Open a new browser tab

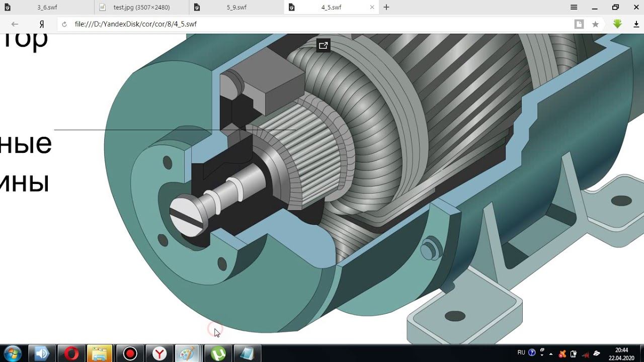pos(386,8)
